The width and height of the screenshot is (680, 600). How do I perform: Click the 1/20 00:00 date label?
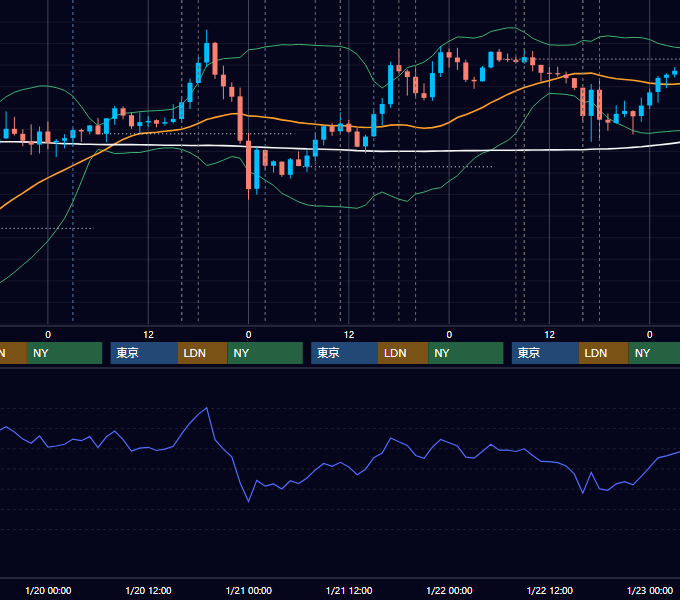[x=48, y=590]
